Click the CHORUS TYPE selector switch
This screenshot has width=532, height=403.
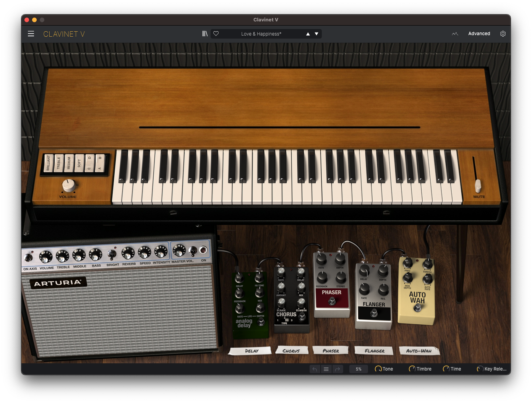pos(286,320)
